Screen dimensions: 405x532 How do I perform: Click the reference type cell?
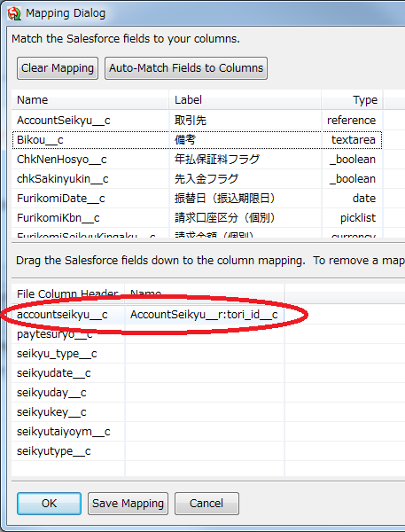pos(352,121)
